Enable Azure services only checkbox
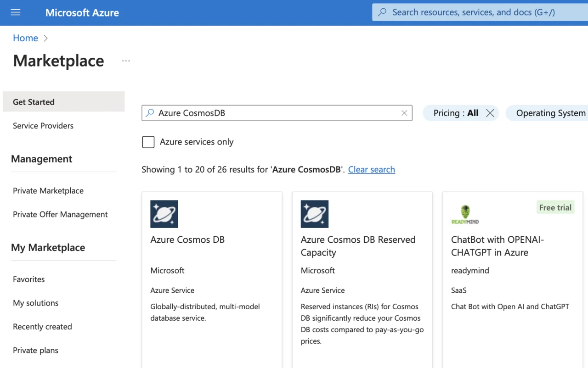 click(148, 142)
